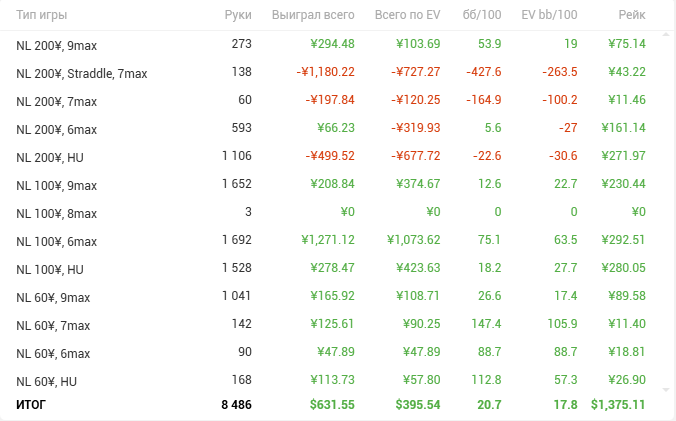
Task: Select the NL 200¥, 9max row
Action: point(57,45)
